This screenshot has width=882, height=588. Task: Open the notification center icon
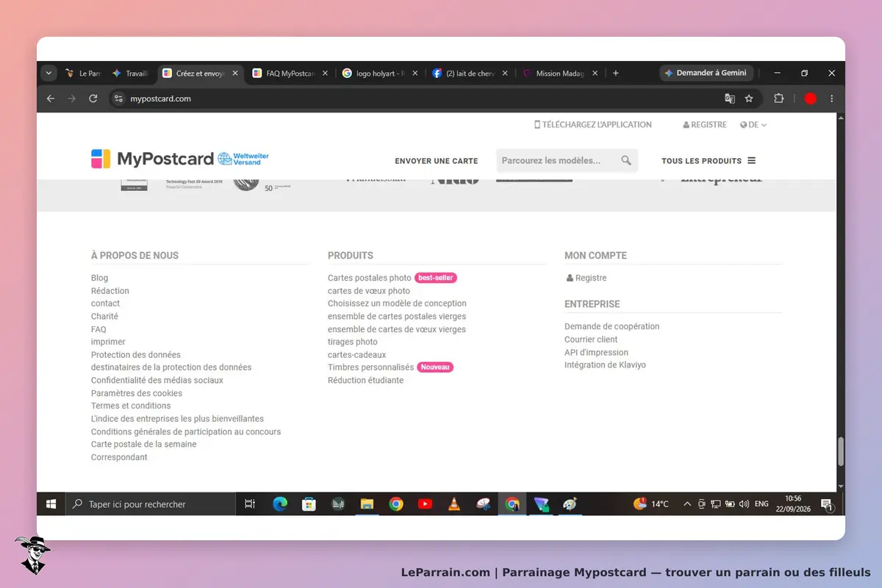[x=826, y=504]
